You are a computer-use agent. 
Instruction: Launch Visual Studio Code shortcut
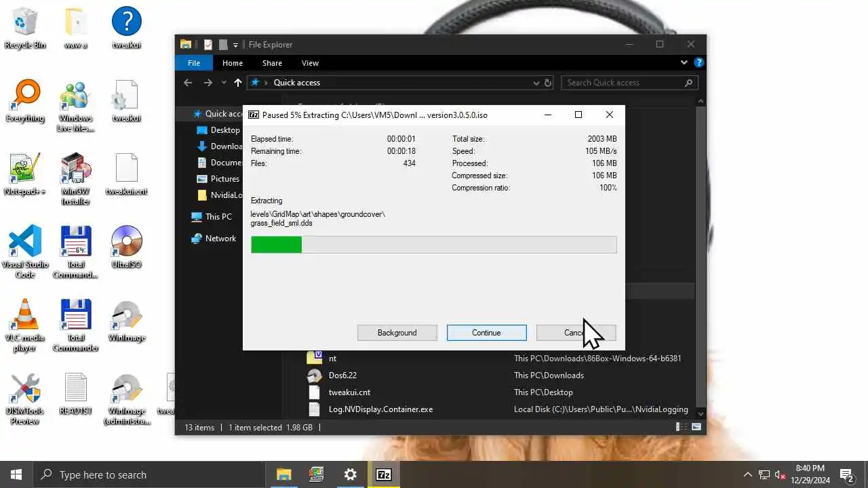(x=25, y=252)
